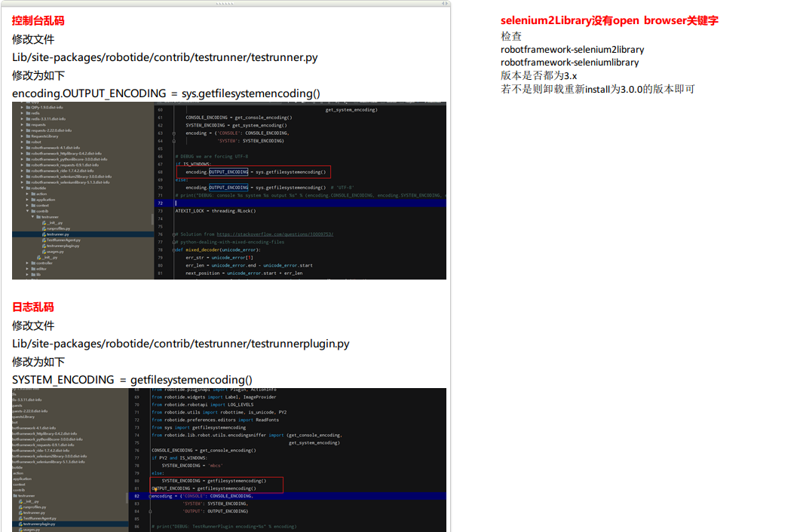Click the project tree scrollbar in first code screenshot
Image resolution: width=800 pixels, height=532 pixels.
click(152, 219)
